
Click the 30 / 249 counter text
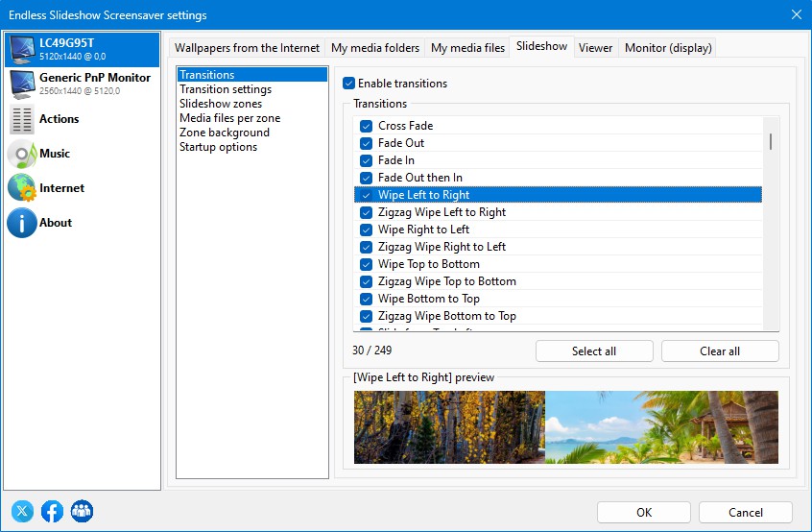(x=371, y=351)
